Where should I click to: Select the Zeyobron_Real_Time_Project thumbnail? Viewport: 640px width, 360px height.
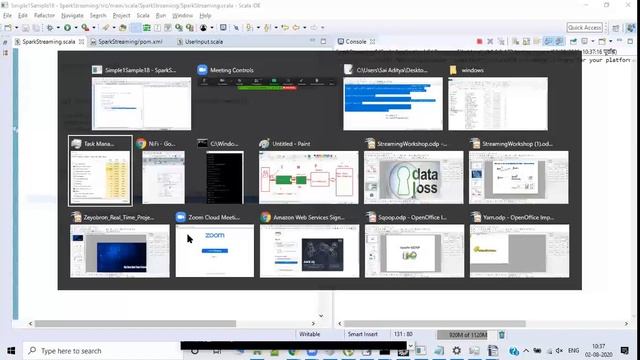tap(120, 251)
